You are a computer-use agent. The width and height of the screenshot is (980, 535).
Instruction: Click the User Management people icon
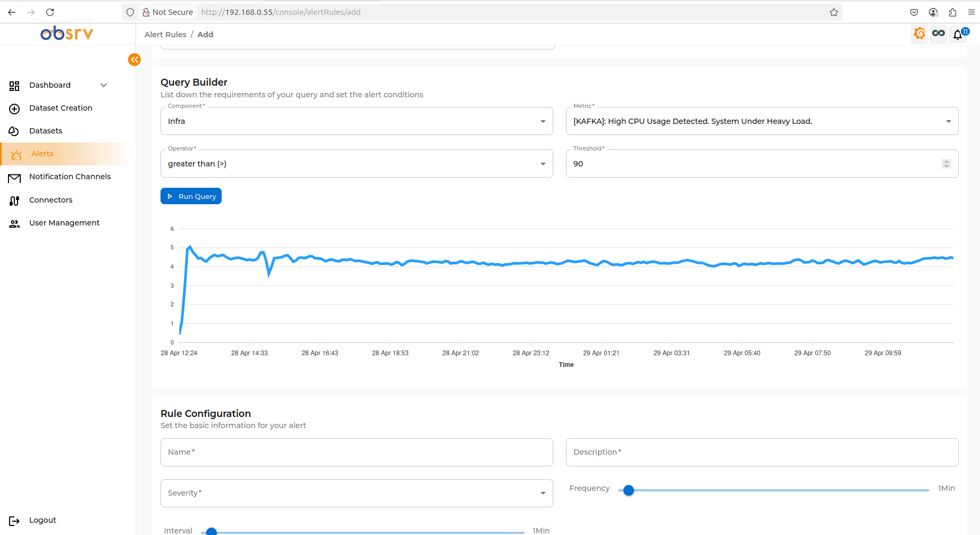[14, 224]
